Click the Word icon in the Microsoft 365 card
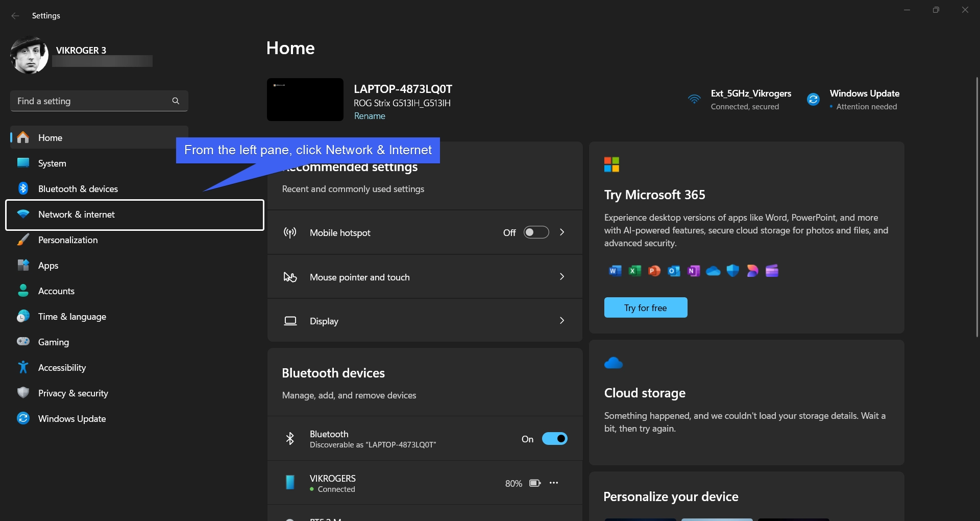This screenshot has height=521, width=980. (x=615, y=271)
